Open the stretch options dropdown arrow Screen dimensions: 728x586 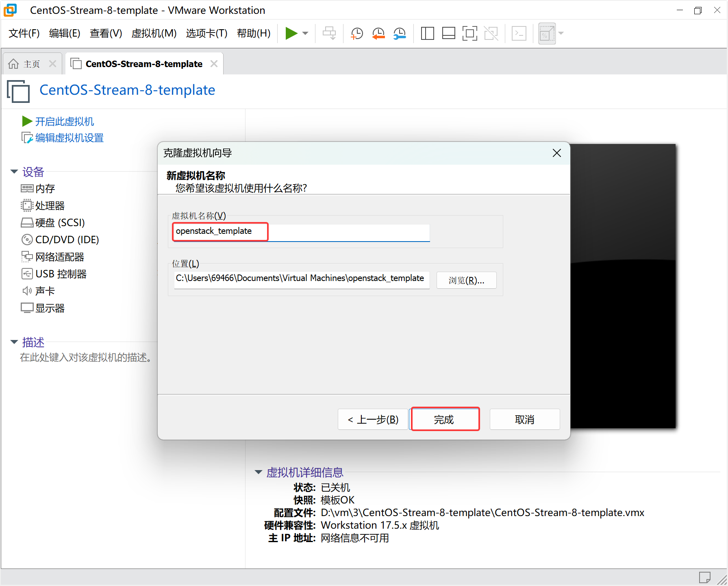point(561,33)
